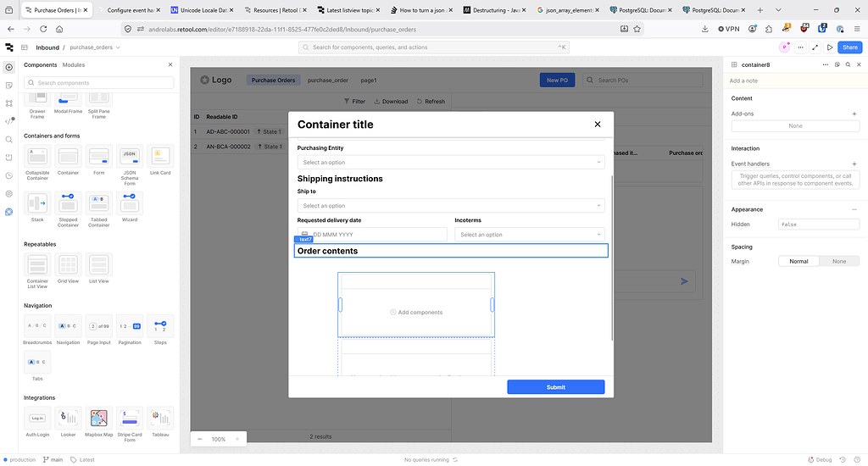Viewport: 868px width, 466px height.
Task: Add the Page Input component
Action: (x=99, y=330)
